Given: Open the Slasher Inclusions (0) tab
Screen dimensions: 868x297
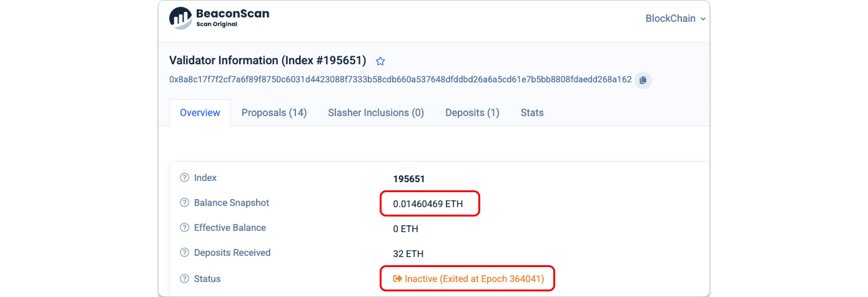Looking at the screenshot, I should tap(376, 113).
